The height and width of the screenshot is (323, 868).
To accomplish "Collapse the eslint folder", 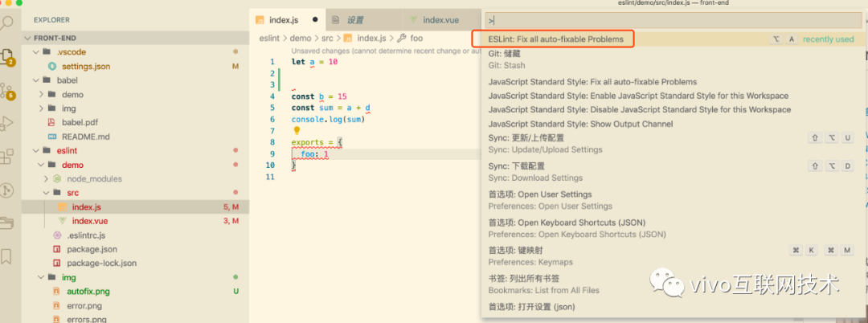I will 36,150.
